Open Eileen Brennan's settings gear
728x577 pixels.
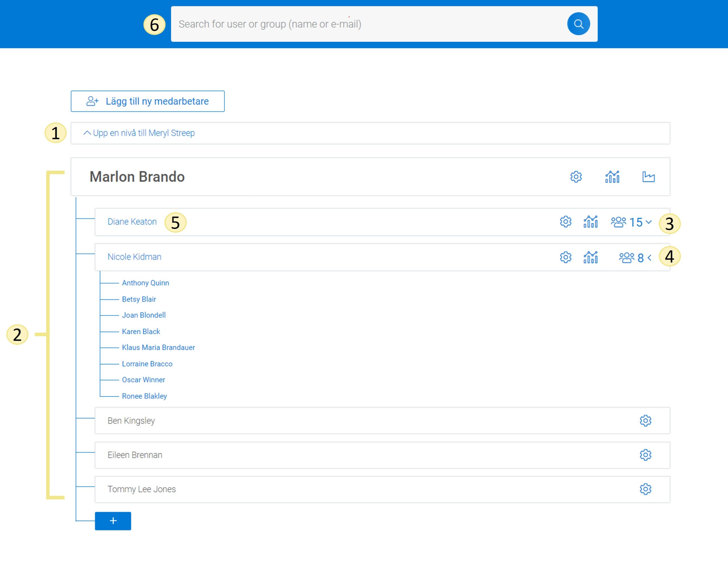point(645,454)
